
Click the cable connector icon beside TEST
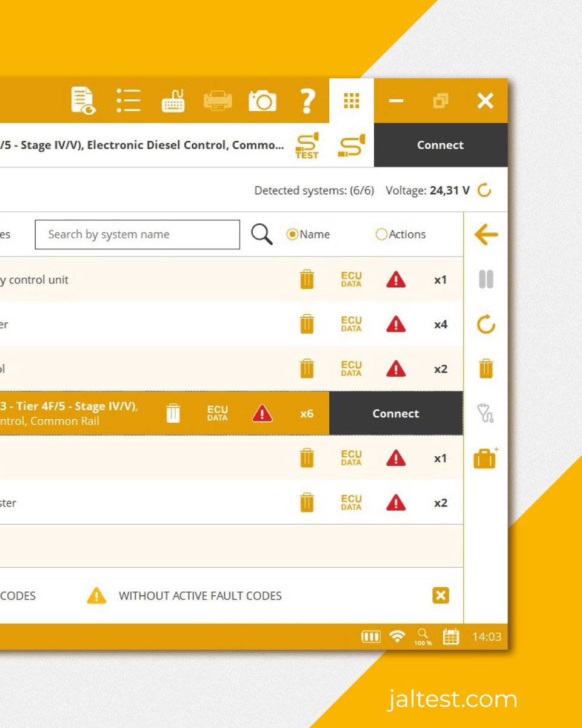coord(352,146)
